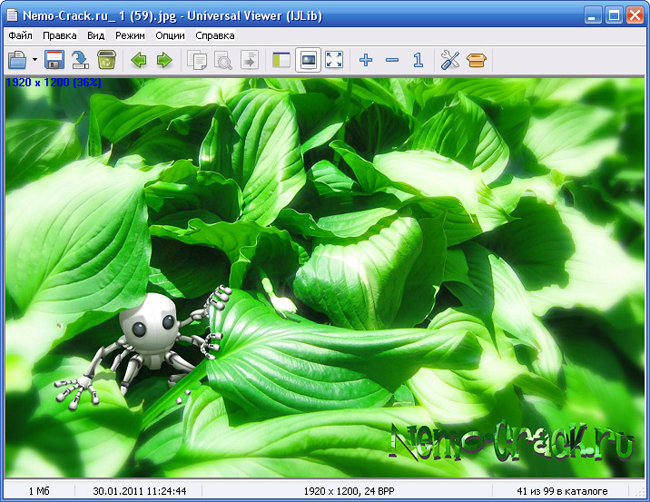This screenshot has width=650, height=502.
Task: Close the Universal Viewer window
Action: click(635, 15)
